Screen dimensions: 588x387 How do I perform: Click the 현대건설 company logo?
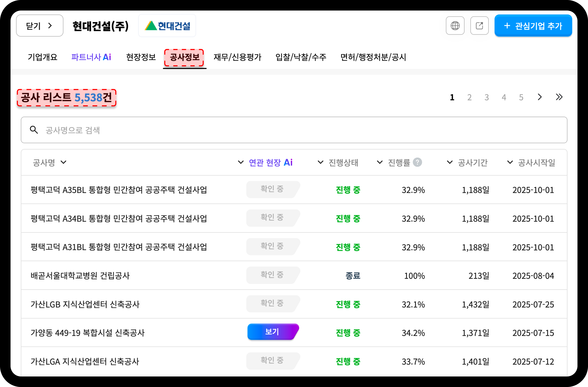167,26
